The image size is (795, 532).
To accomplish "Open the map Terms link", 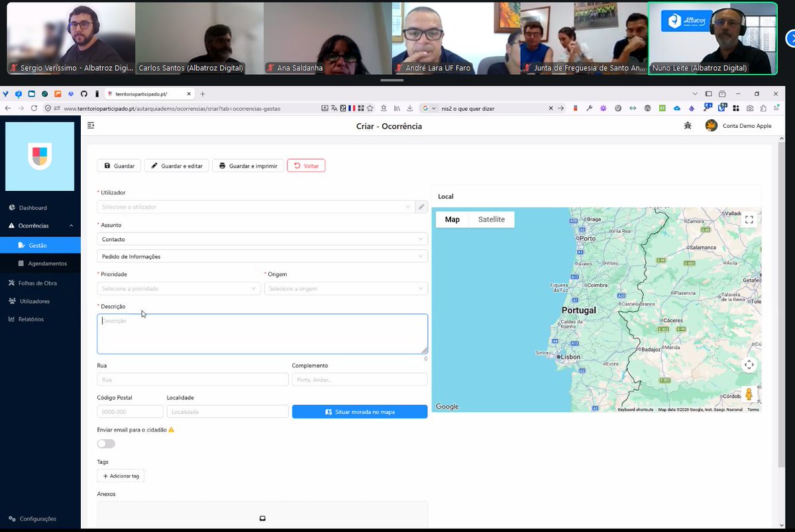I will coord(753,409).
